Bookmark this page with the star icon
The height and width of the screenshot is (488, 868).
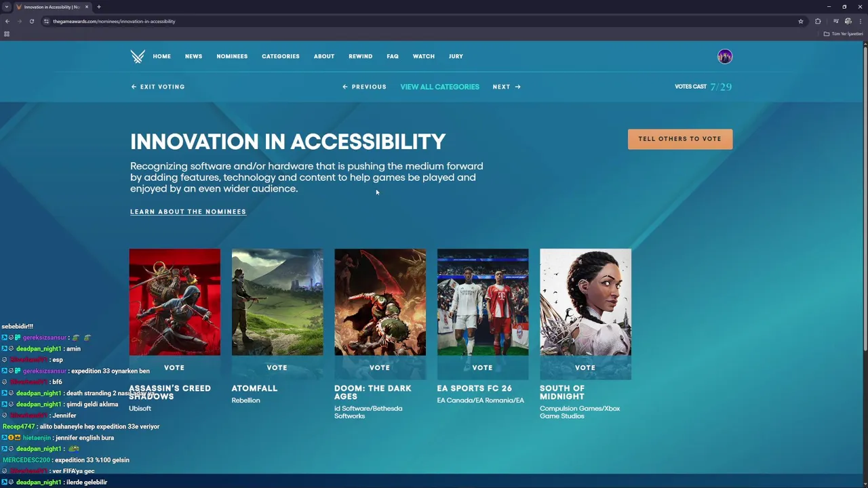tap(801, 21)
